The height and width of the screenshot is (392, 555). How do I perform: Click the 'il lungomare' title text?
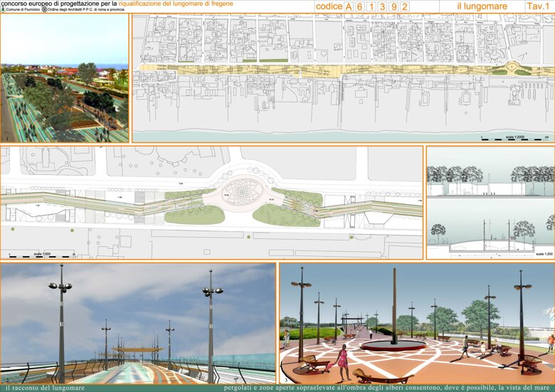click(482, 6)
